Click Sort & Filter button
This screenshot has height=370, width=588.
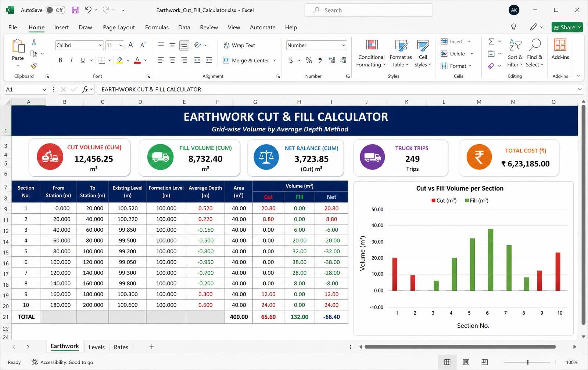[515, 53]
